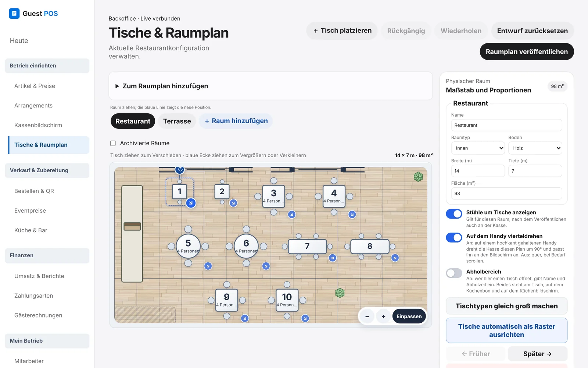Click the blue resize handle of table 1
588x368 pixels.
191,203
